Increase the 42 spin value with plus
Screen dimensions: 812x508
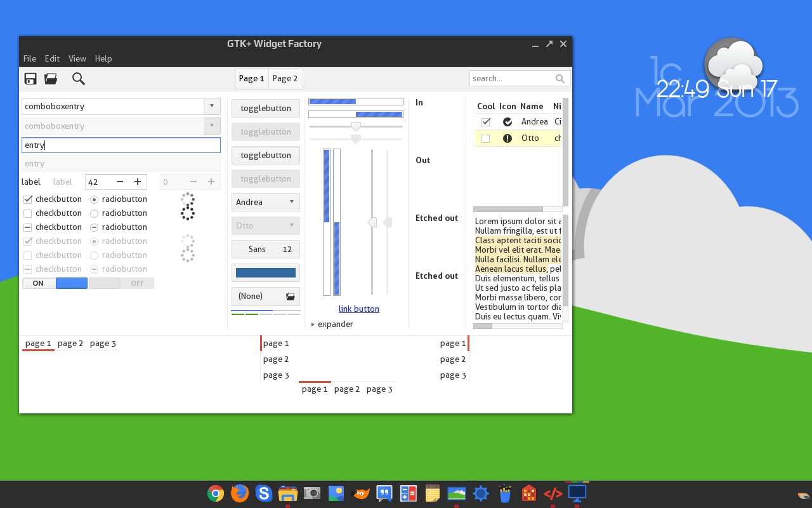tap(138, 182)
